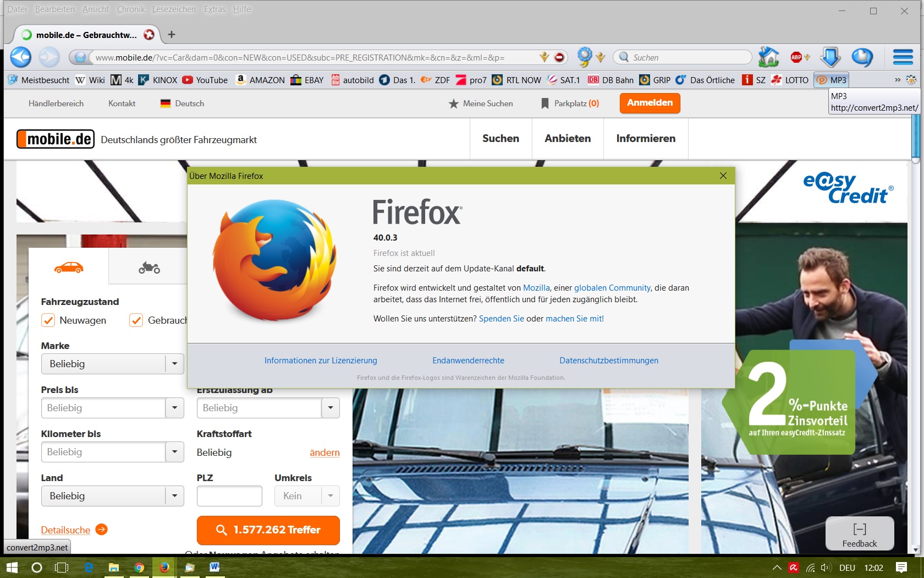Launch Microsoft Edge from the taskbar
Screen dimensions: 924x578
pos(89,567)
